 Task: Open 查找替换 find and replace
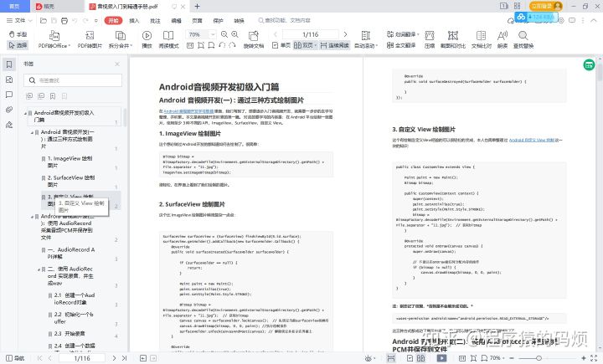click(523, 39)
